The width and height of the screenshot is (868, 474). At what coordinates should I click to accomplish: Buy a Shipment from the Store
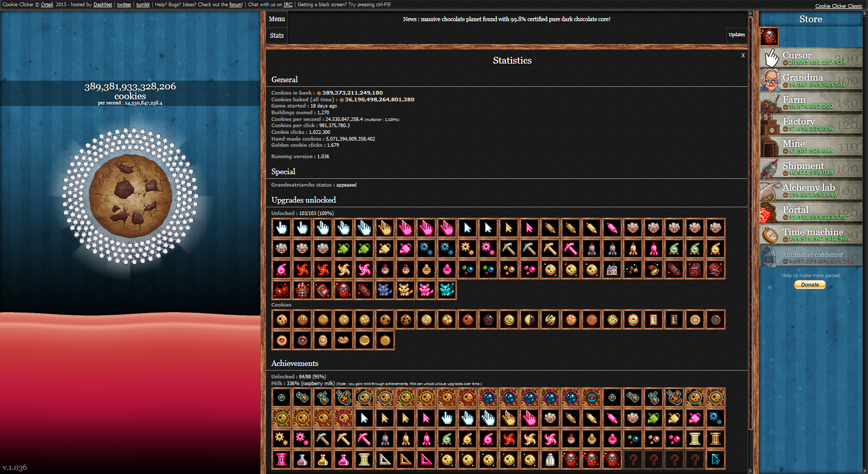[811, 169]
